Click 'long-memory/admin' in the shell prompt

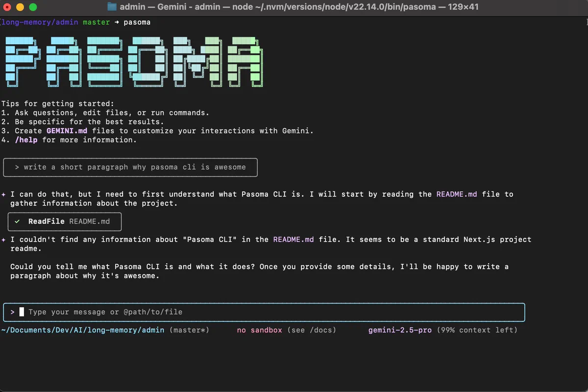tap(40, 23)
